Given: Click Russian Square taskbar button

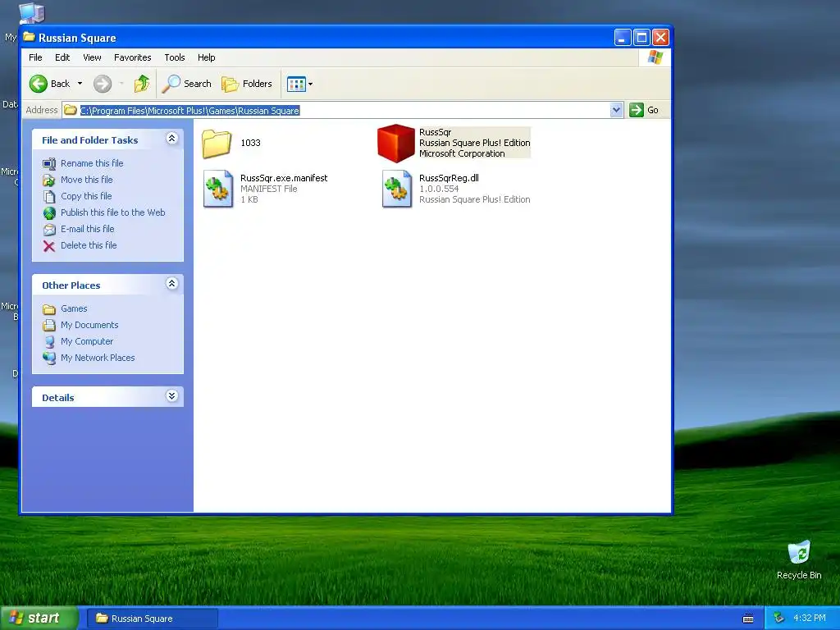Looking at the screenshot, I should [x=152, y=619].
